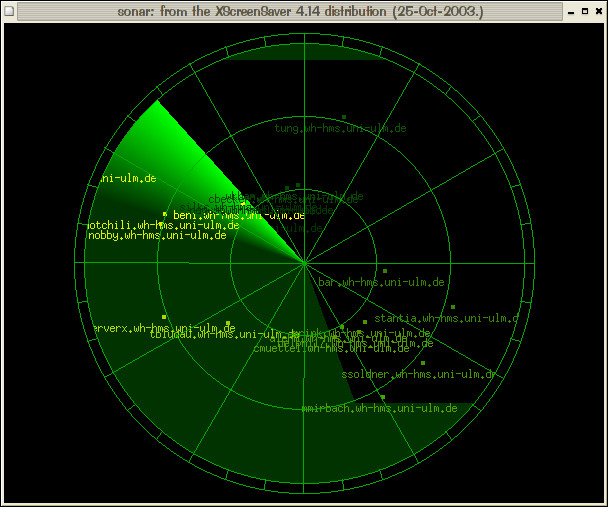Image resolution: width=608 pixels, height=507 pixels.
Task: Click the ping dot above tung label
Action: point(344,117)
